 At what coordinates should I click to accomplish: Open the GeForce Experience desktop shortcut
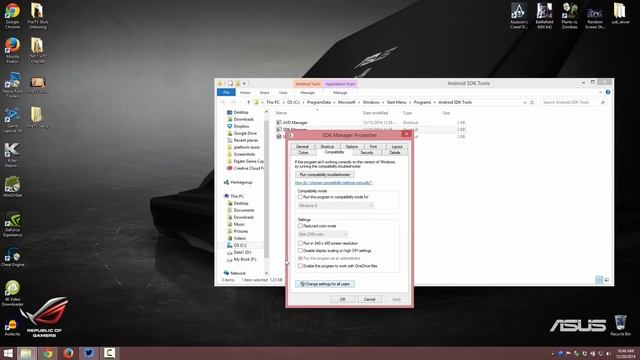tap(12, 224)
